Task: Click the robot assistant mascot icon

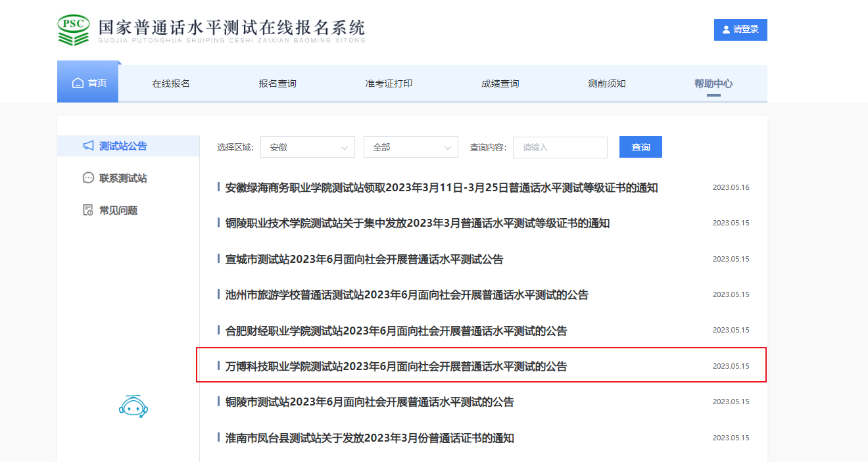Action: coord(133,406)
